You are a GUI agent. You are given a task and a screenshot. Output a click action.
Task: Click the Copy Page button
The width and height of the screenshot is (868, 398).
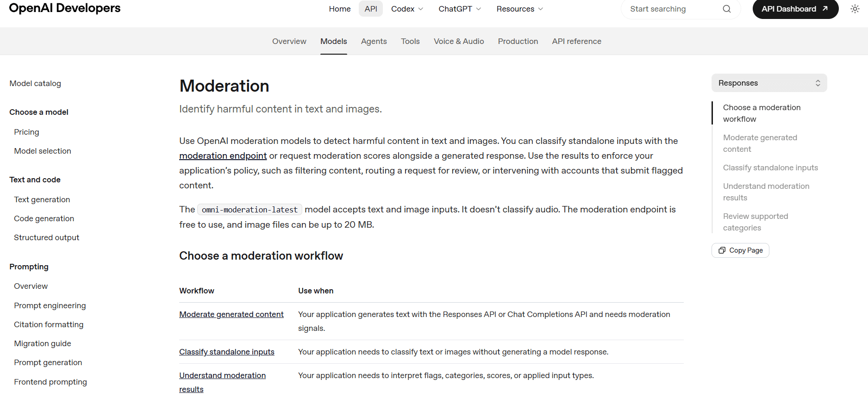[740, 250]
